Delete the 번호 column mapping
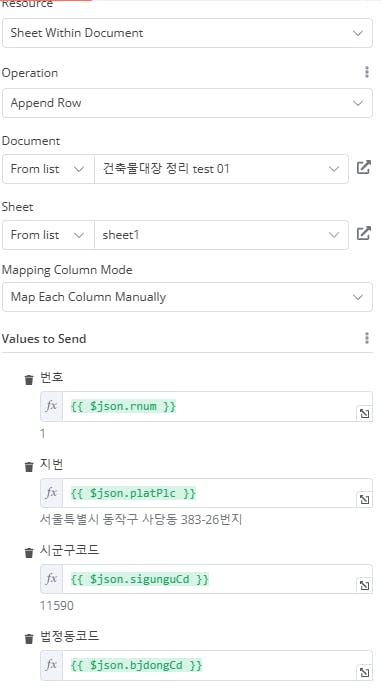The height and width of the screenshot is (688, 382). click(x=29, y=380)
